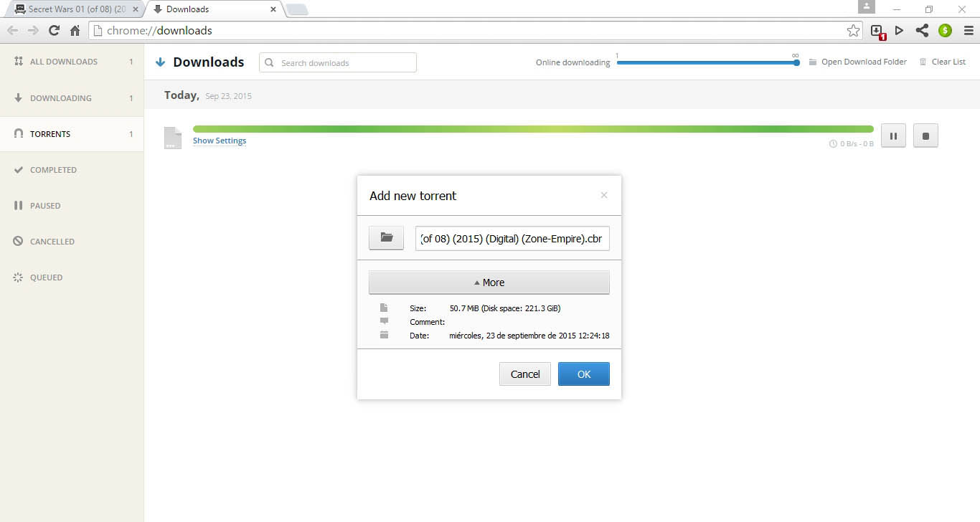Show Cancelled downloads
The height and width of the screenshot is (522, 980).
[x=72, y=241]
